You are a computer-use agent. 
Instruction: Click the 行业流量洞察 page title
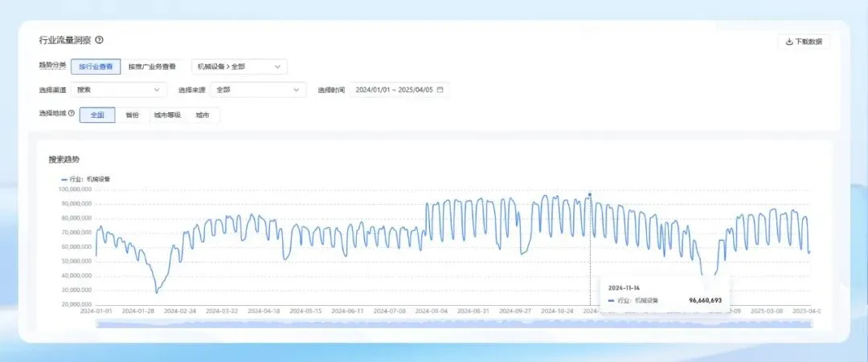65,40
